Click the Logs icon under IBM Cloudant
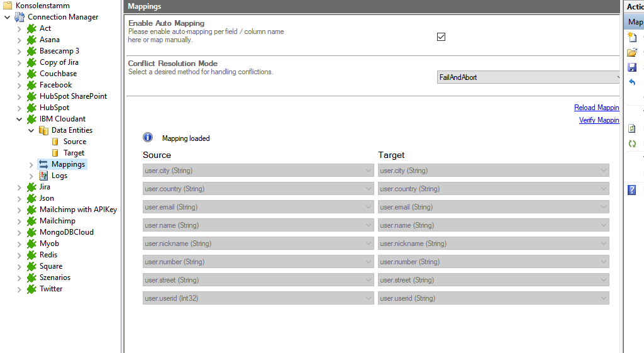This screenshot has width=644, height=353. tap(43, 176)
